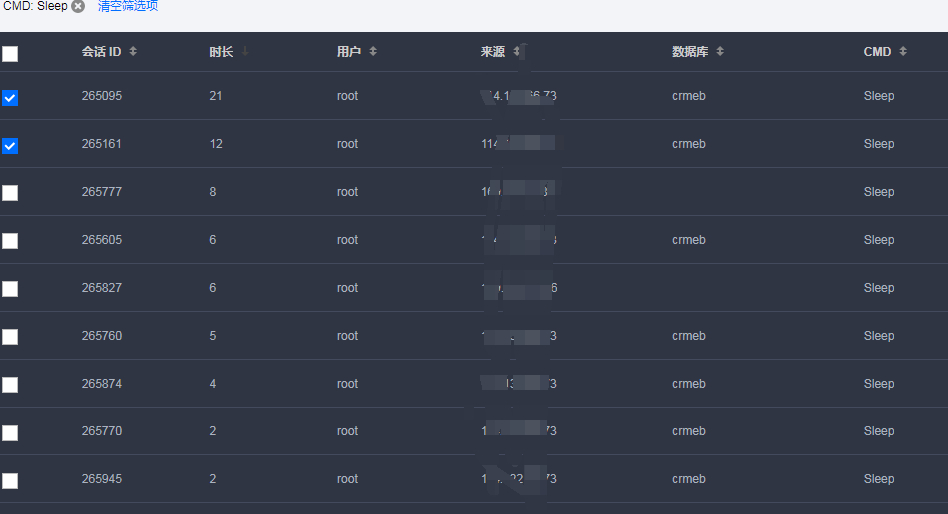Image resolution: width=948 pixels, height=514 pixels.
Task: Click the 清空筛选项 link
Action: pyautogui.click(x=128, y=6)
